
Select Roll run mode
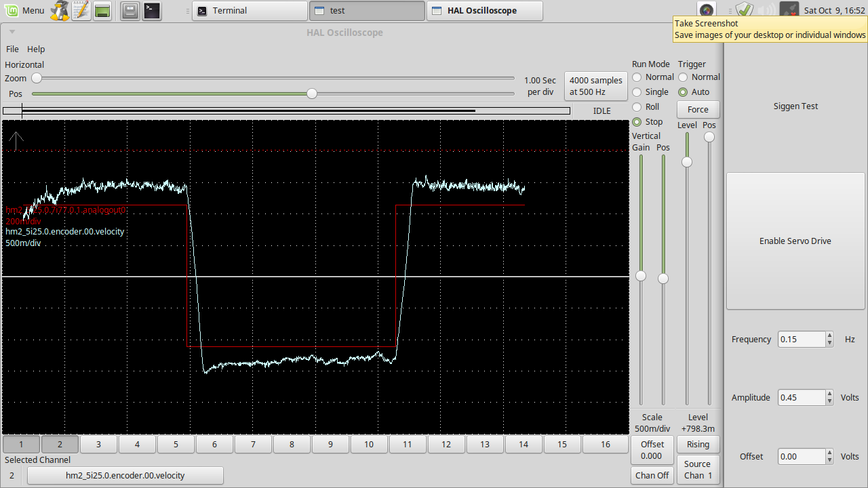click(x=646, y=107)
